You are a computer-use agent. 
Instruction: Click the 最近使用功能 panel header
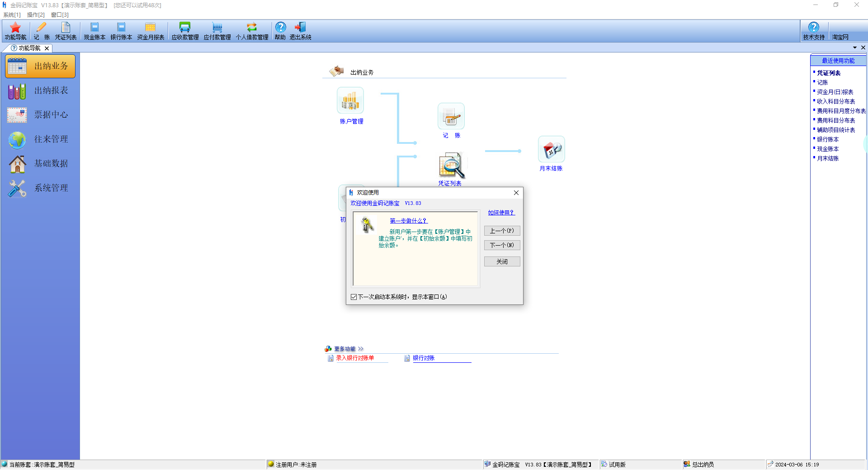838,61
